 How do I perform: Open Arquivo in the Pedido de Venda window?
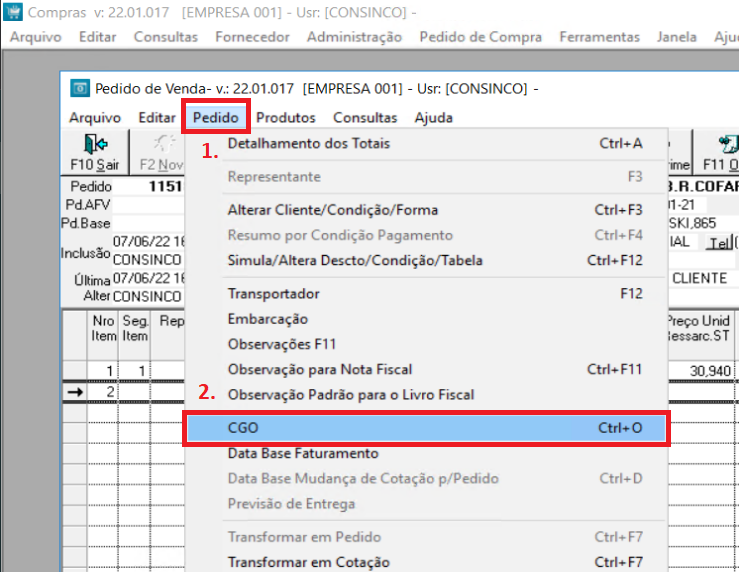click(95, 117)
